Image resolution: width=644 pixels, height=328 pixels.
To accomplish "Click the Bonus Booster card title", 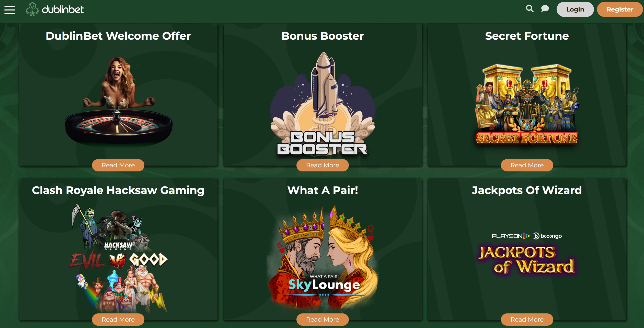I will (323, 36).
